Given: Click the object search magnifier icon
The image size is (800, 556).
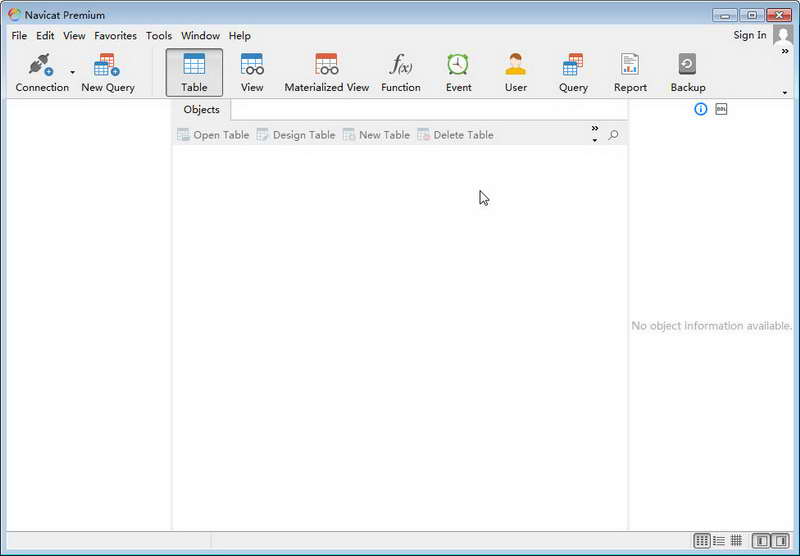Looking at the screenshot, I should pos(613,135).
